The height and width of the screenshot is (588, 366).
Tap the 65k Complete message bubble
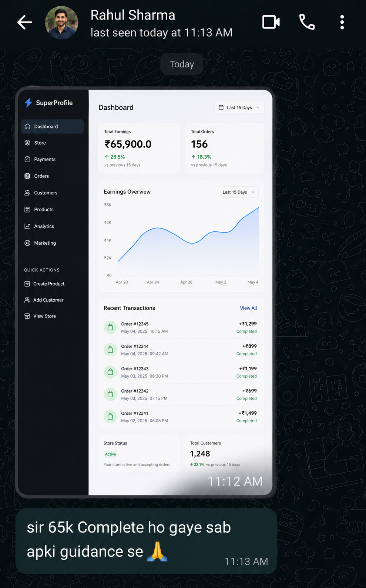coord(146,541)
